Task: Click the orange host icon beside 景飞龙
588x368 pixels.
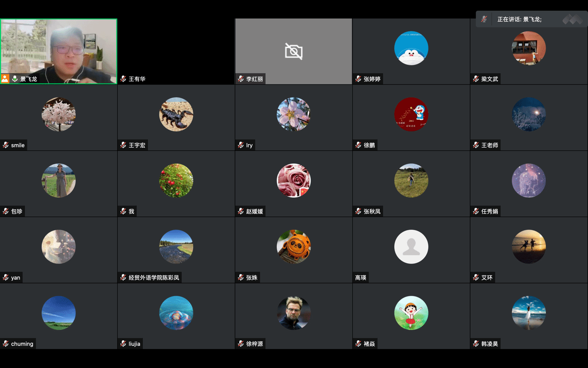Action: (5, 79)
